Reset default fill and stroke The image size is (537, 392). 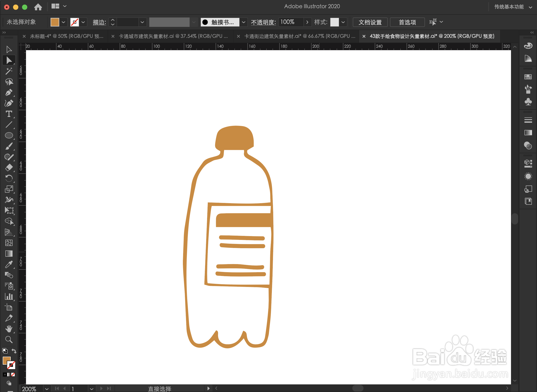[x=5, y=351]
